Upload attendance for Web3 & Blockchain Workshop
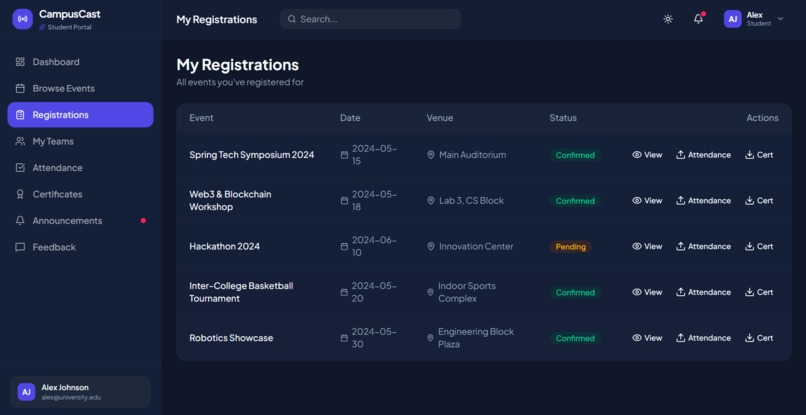This screenshot has width=806, height=415. 703,201
